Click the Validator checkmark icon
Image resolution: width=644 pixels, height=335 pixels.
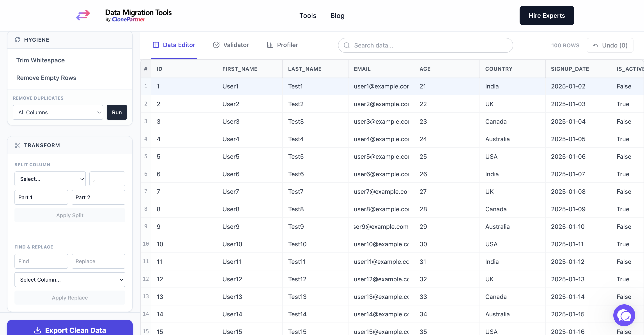[216, 45]
